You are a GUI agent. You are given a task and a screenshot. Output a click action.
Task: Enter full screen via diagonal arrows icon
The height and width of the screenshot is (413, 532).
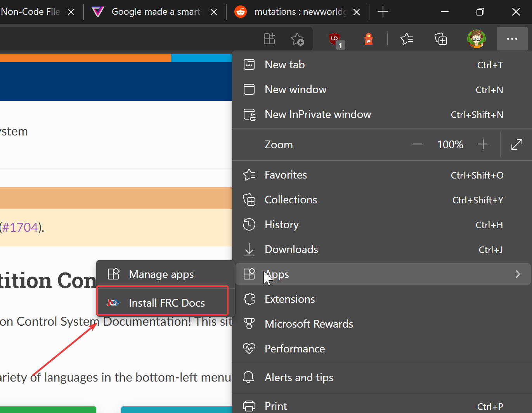tap(517, 144)
